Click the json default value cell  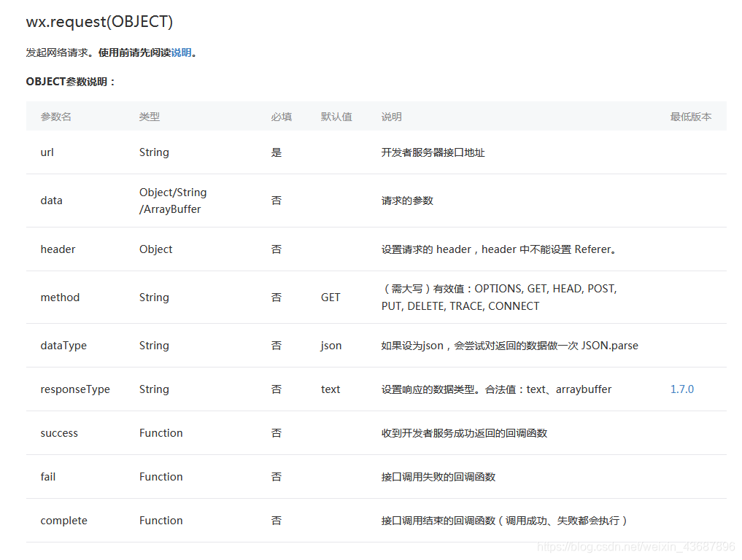331,346
